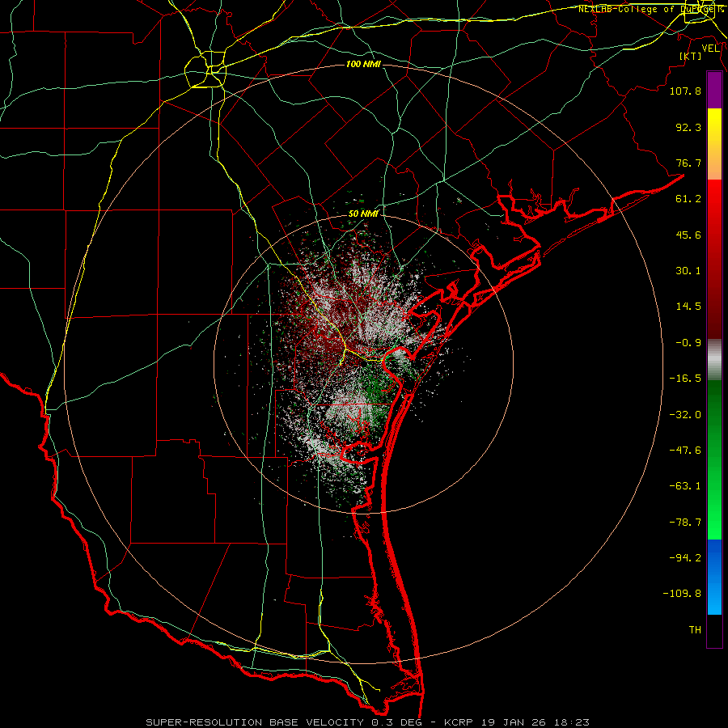
Task: Click the TH threshold label in legend
Action: point(695,630)
